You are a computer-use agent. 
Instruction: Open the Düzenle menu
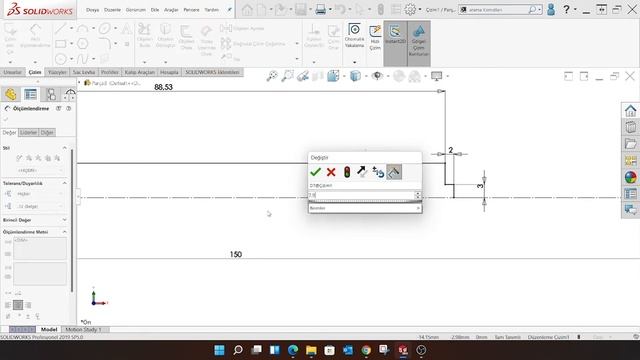112,9
